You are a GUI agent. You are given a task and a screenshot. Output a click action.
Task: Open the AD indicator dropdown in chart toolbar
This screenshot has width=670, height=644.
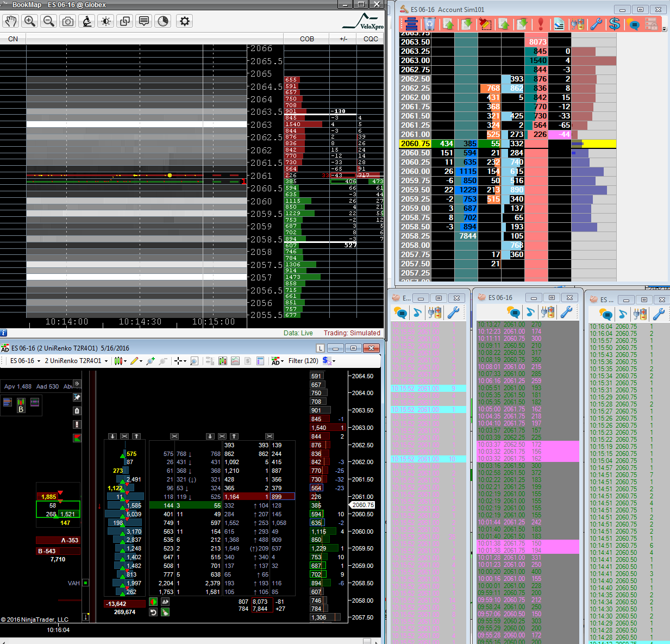[x=277, y=361]
